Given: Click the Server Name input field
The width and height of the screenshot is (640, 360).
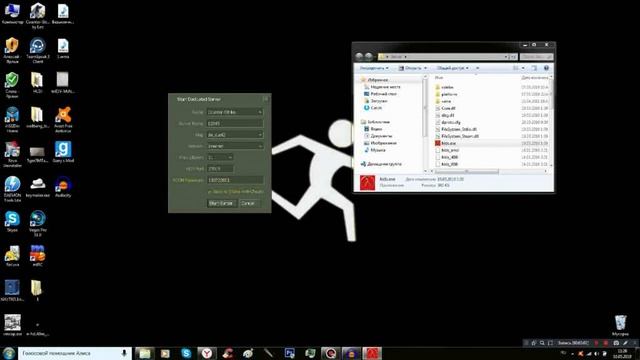Looking at the screenshot, I should 235,123.
